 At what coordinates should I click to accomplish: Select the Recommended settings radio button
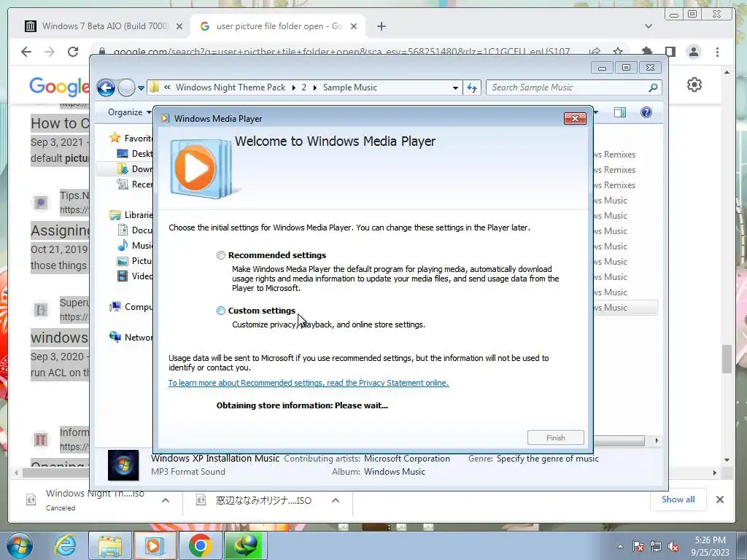click(220, 255)
